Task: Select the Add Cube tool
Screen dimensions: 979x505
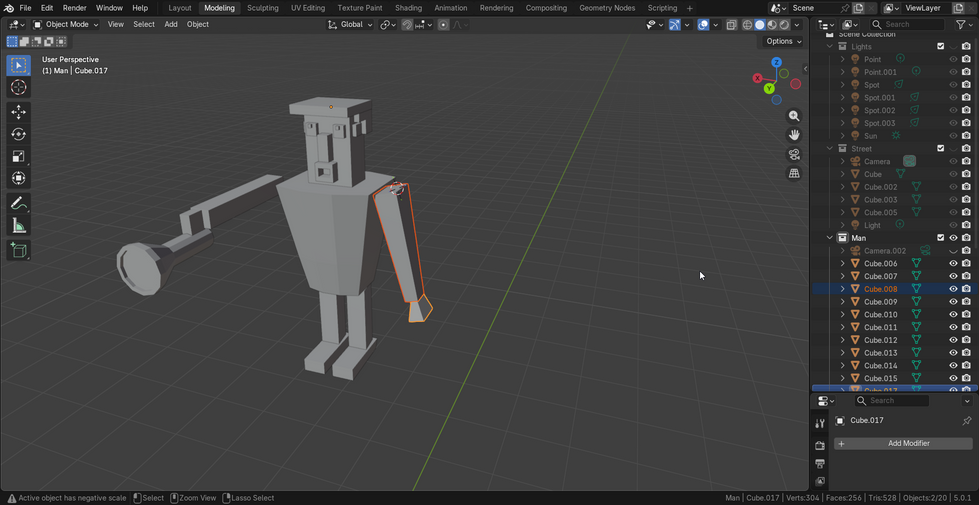Action: click(19, 250)
